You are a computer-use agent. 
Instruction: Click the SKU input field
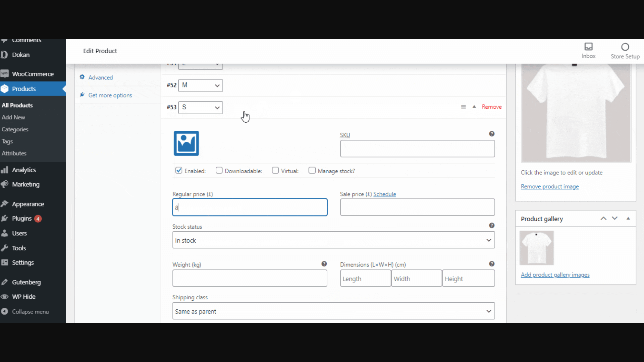tap(417, 148)
